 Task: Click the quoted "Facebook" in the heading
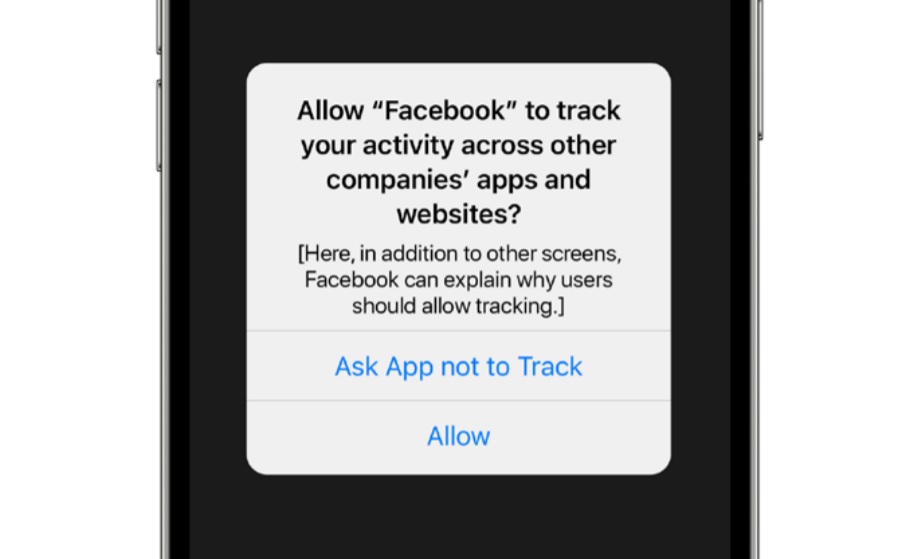click(x=446, y=111)
